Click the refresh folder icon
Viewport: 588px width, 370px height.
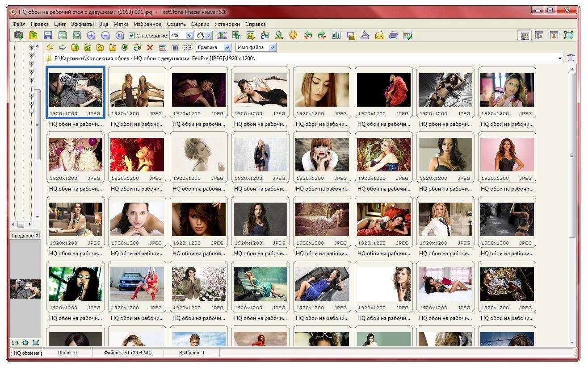(88, 47)
